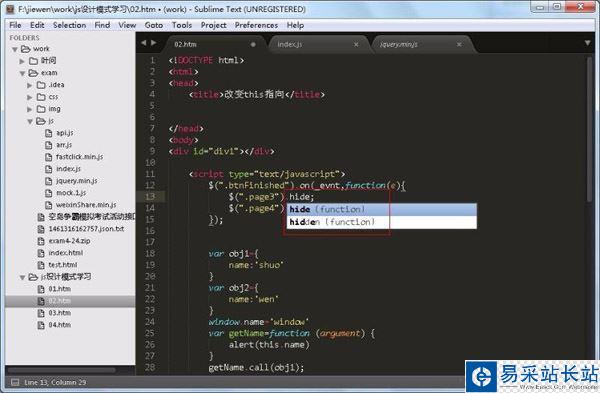This screenshot has height=393, width=600.
Task: Open the Project menu
Action: coord(214,25)
